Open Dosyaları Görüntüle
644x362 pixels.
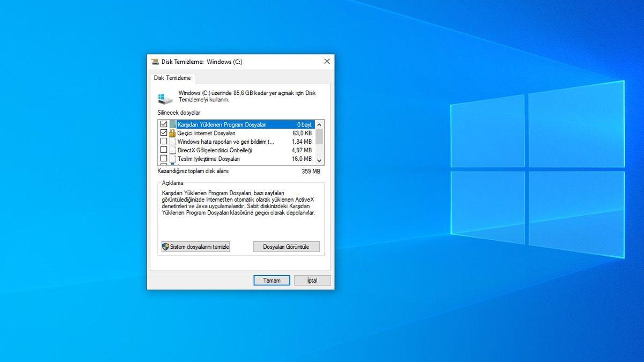pos(286,247)
